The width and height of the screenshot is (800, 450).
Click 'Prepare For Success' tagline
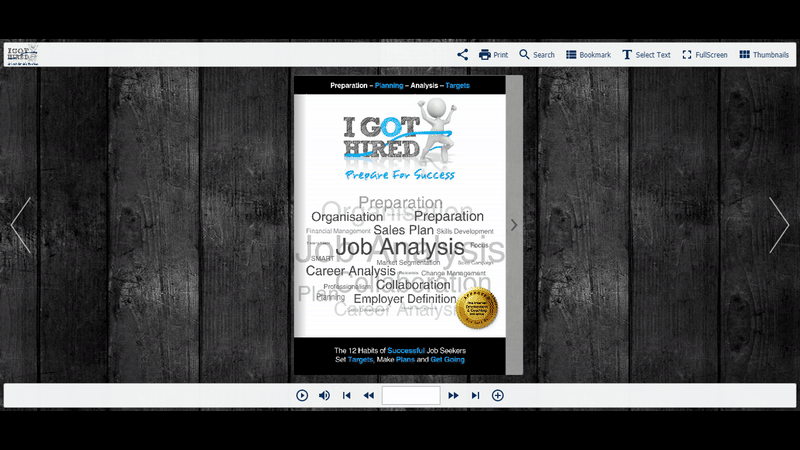(x=400, y=175)
